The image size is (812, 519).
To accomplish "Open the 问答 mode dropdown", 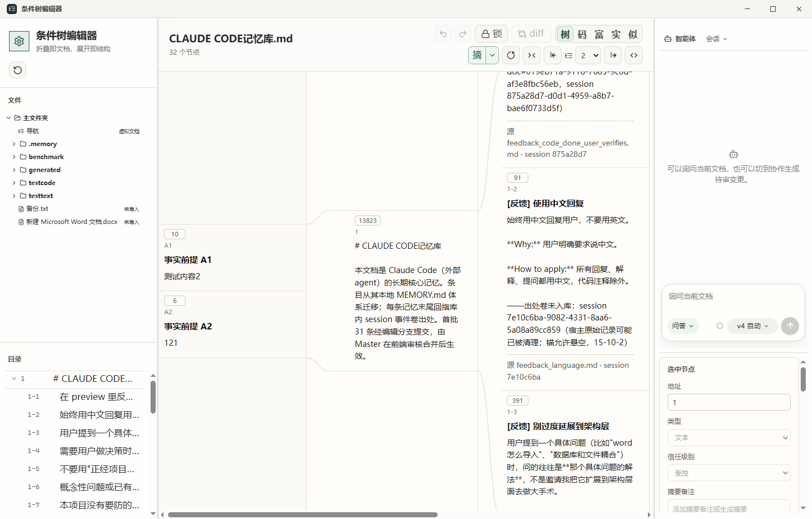I will click(683, 326).
